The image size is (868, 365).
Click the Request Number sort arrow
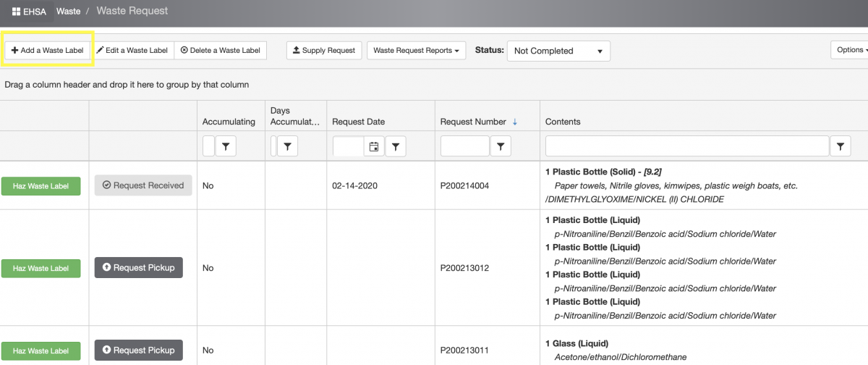click(x=515, y=122)
